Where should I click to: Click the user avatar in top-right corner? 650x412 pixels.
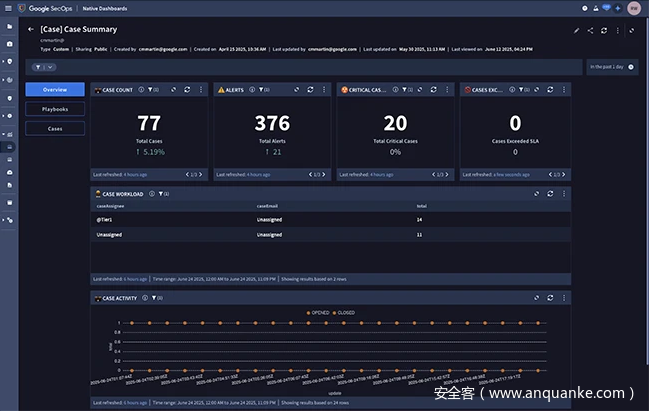(x=634, y=7)
